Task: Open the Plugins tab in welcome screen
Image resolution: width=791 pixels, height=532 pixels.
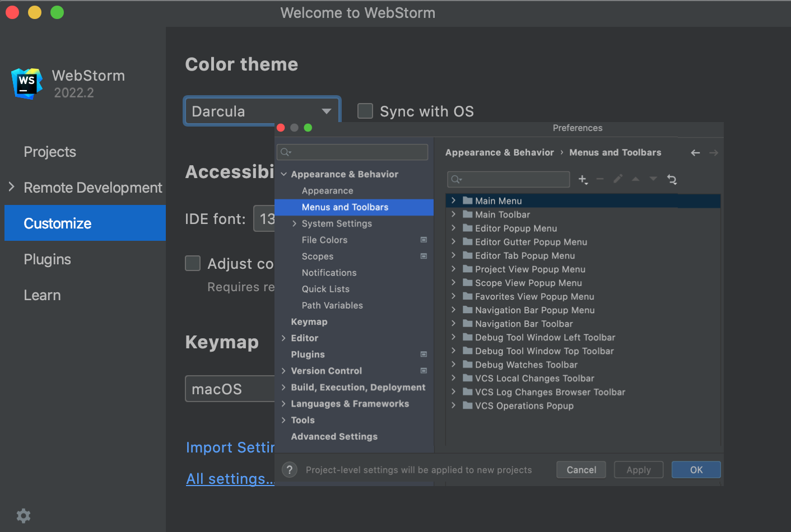Action: pyautogui.click(x=47, y=259)
